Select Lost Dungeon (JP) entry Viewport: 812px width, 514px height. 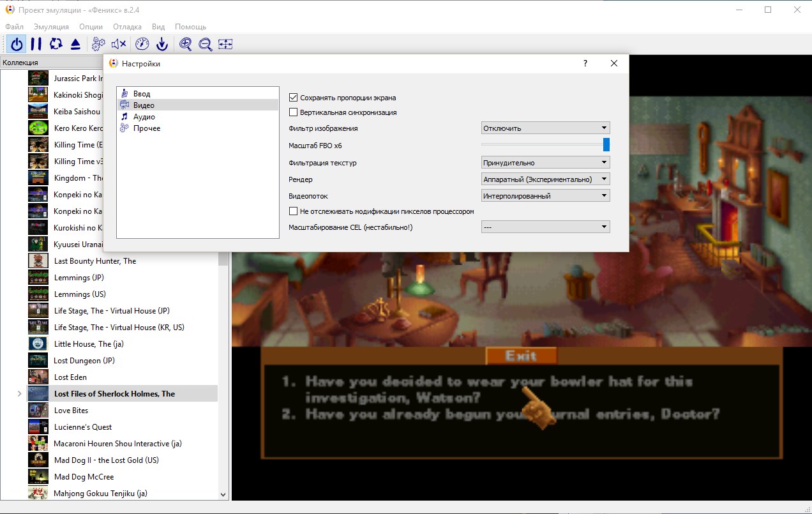tap(84, 360)
